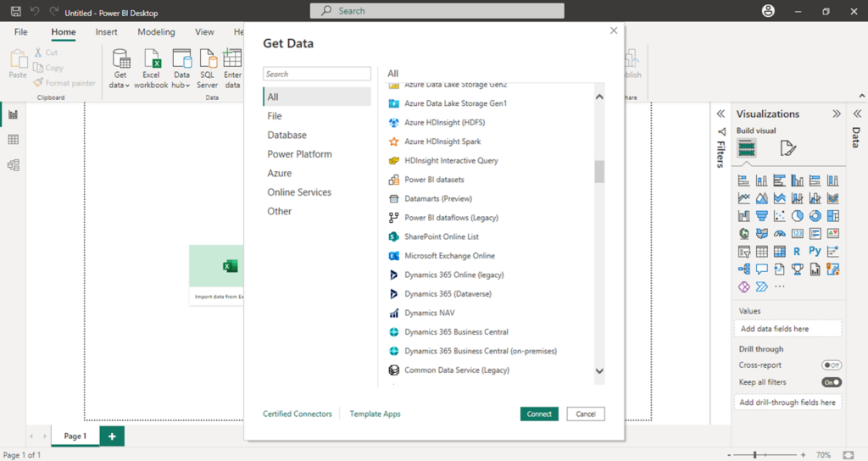
Task: Open Report view in left sidebar
Action: (14, 114)
